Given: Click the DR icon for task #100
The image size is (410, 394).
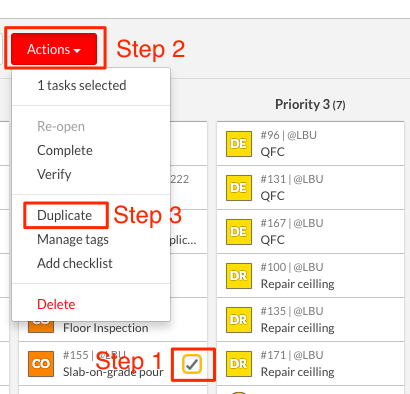Looking at the screenshot, I should click(239, 276).
